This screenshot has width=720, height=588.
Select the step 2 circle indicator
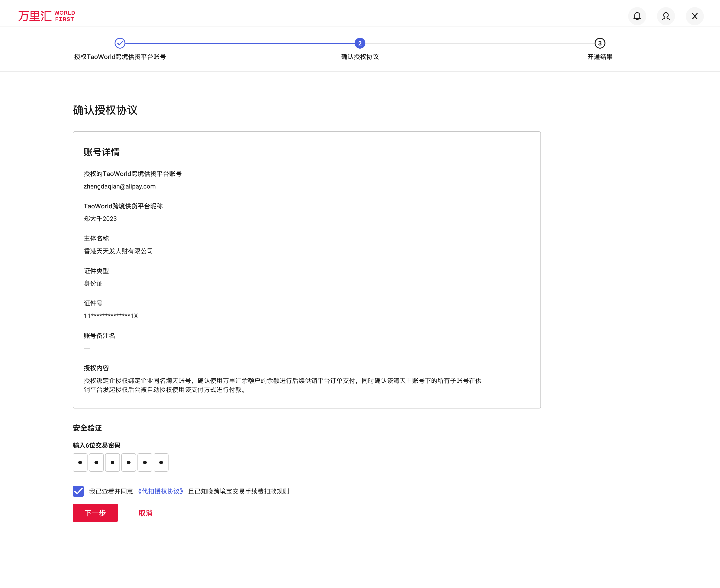coord(360,43)
